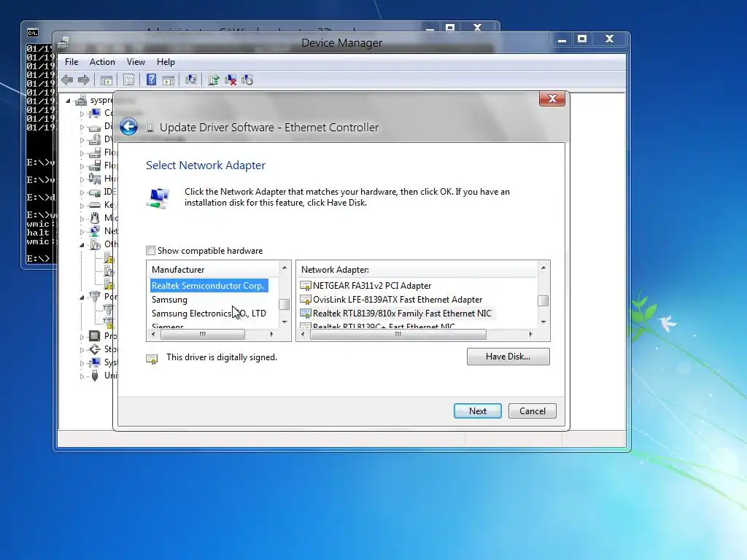Click the network computers icon beside the instructions

pos(158,198)
